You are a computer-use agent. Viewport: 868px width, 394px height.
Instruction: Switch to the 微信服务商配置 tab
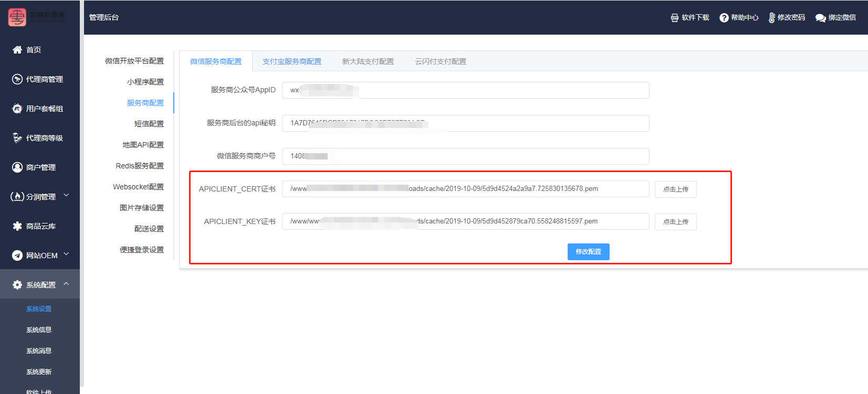(x=216, y=61)
